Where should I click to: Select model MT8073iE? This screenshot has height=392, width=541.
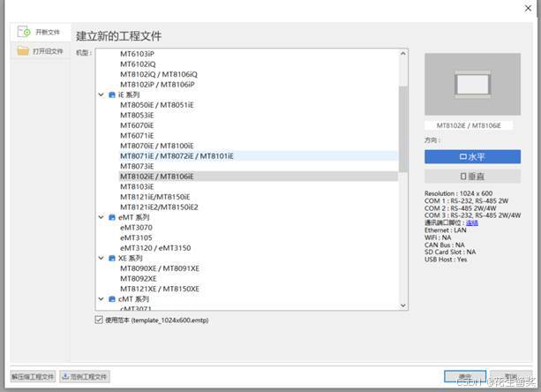pyautogui.click(x=137, y=166)
